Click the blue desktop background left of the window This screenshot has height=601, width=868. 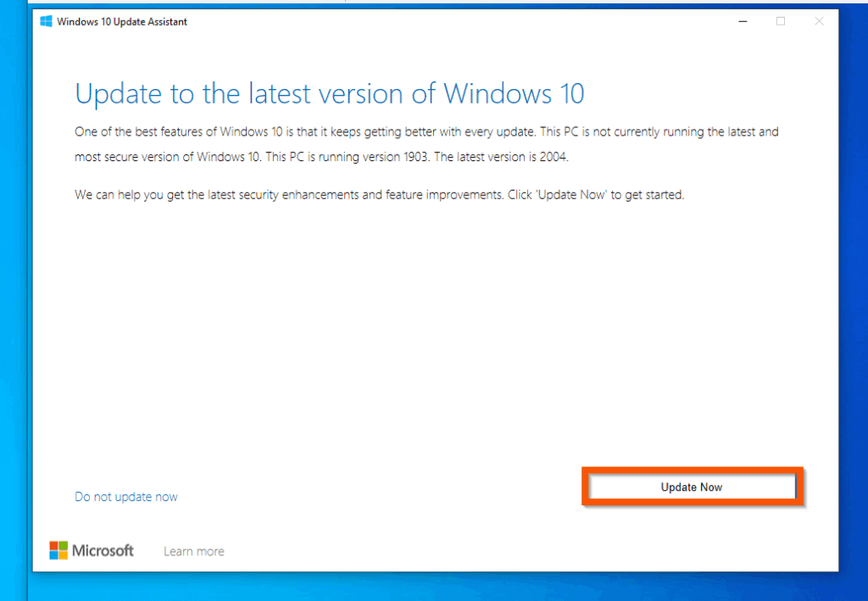click(13, 297)
